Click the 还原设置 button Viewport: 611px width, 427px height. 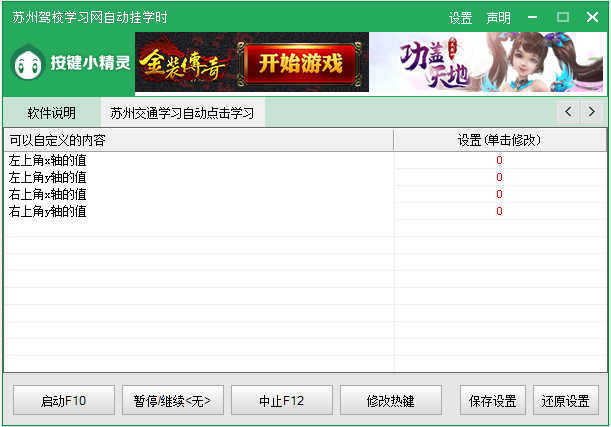(x=565, y=401)
